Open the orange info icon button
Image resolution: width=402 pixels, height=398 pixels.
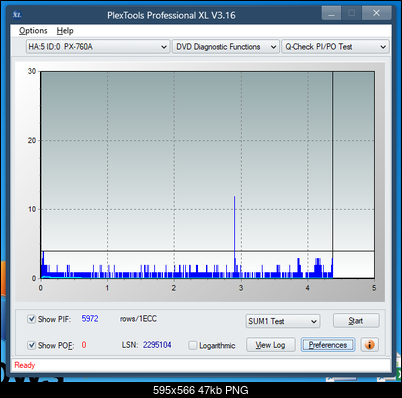(370, 344)
